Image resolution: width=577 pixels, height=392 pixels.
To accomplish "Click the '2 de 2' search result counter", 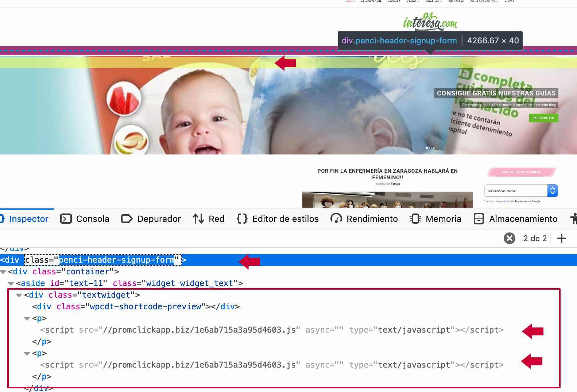I will pos(535,238).
